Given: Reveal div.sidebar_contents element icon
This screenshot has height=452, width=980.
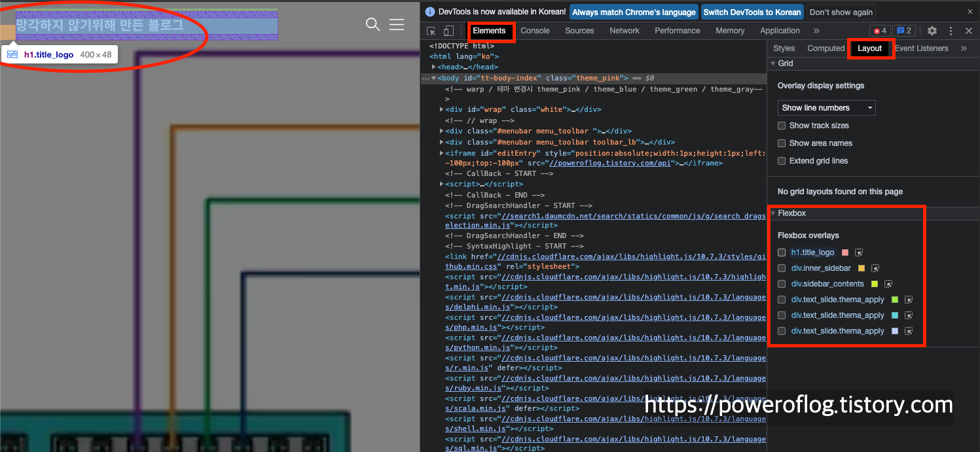Looking at the screenshot, I should 888,284.
